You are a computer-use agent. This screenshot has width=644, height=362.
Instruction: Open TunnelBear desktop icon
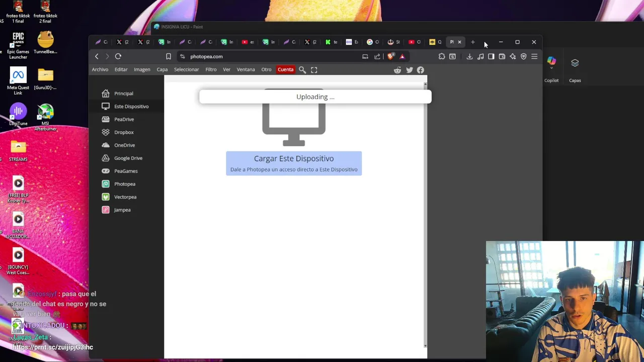click(45, 43)
